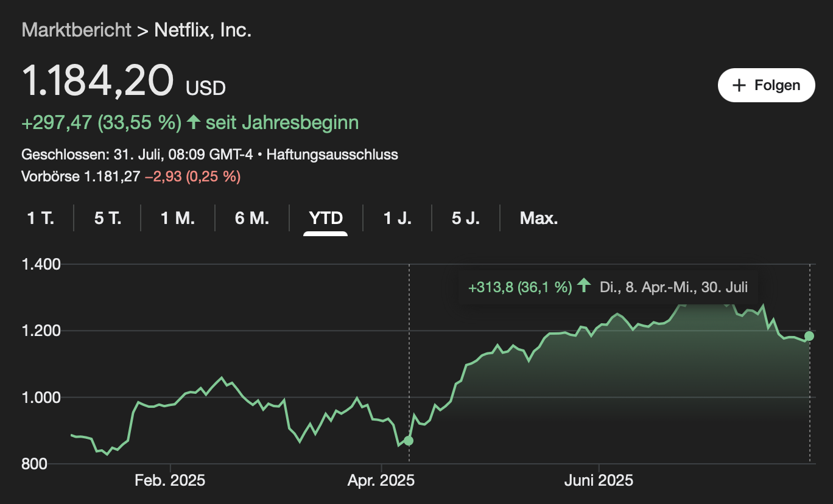Click the plus icon in Folgen button
833x504 pixels.
739,85
